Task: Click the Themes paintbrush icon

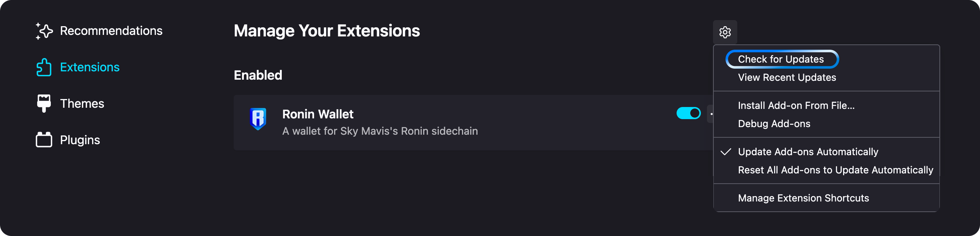Action: coord(44,104)
